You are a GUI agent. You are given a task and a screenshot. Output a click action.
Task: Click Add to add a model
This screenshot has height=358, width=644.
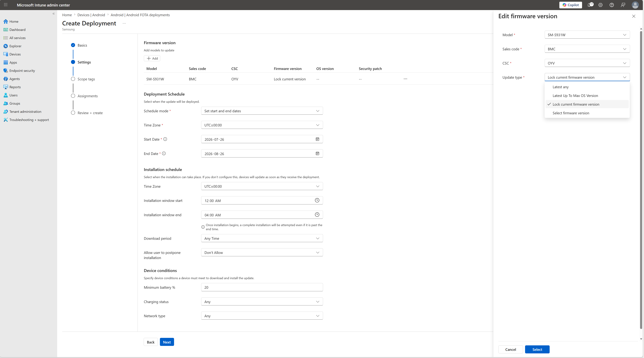[152, 58]
